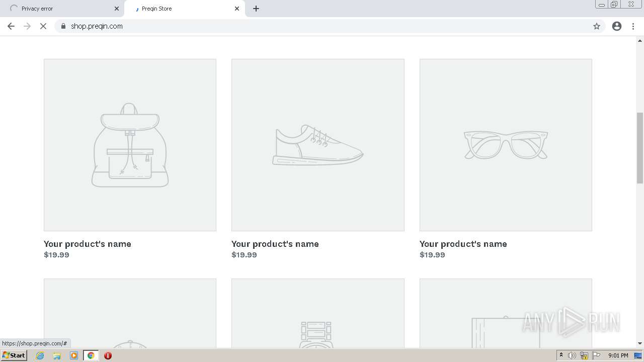Close the Privacy error tab
The image size is (644, 362).
[117, 9]
